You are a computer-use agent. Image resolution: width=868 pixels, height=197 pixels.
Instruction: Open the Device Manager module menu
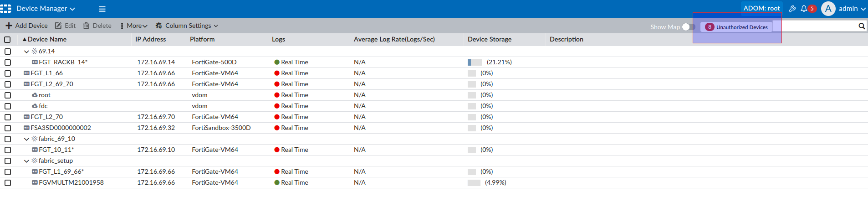(x=46, y=9)
